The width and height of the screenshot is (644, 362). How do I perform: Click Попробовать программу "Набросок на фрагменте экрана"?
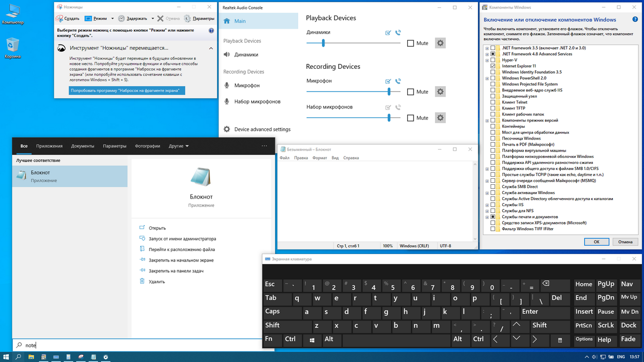pyautogui.click(x=127, y=91)
